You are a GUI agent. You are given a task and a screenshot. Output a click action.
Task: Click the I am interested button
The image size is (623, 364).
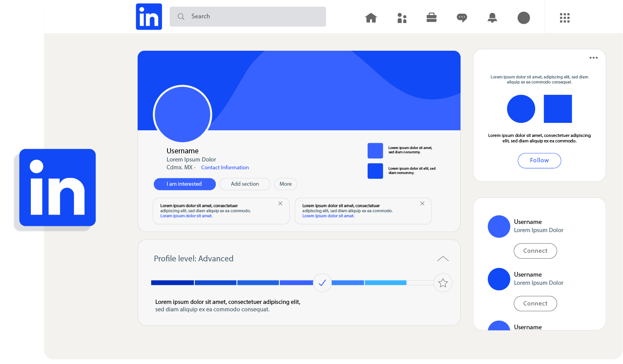coord(185,184)
